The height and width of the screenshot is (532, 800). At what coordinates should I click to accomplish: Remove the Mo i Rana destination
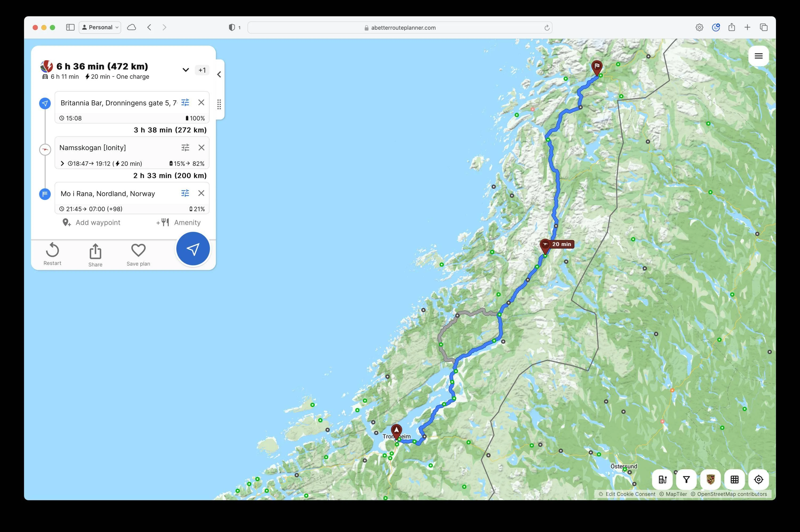(x=201, y=193)
